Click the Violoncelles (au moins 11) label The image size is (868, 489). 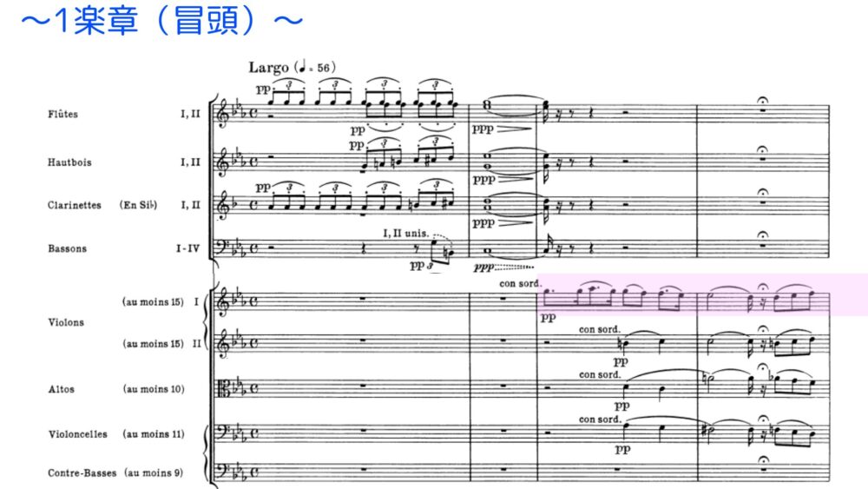click(x=116, y=434)
